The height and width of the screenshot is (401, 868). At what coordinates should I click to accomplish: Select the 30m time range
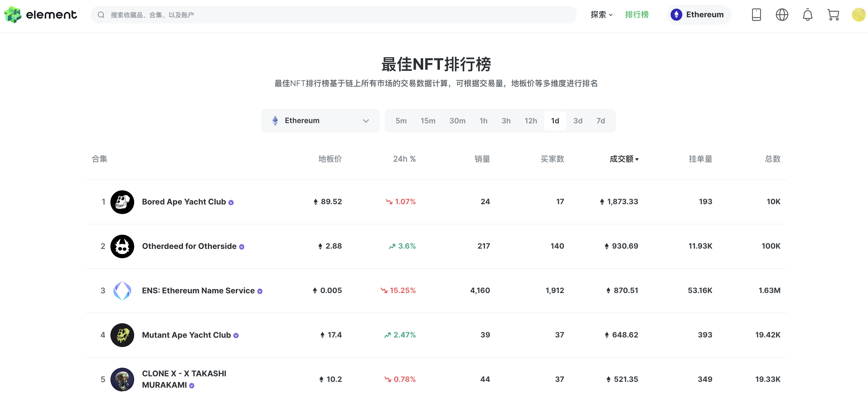457,121
